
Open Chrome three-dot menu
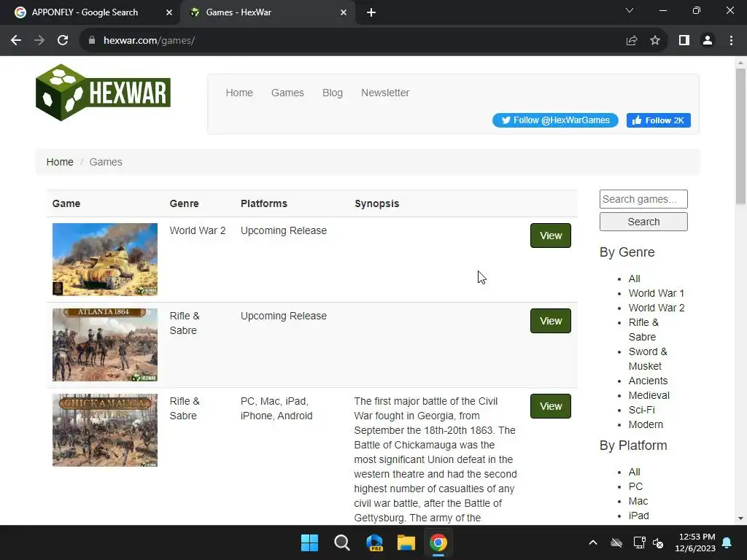click(731, 41)
